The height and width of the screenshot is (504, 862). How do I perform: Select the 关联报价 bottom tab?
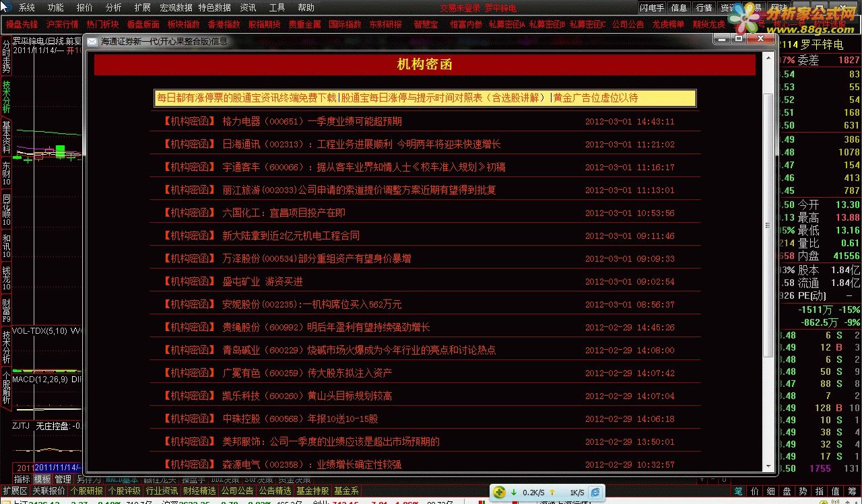tap(48, 491)
